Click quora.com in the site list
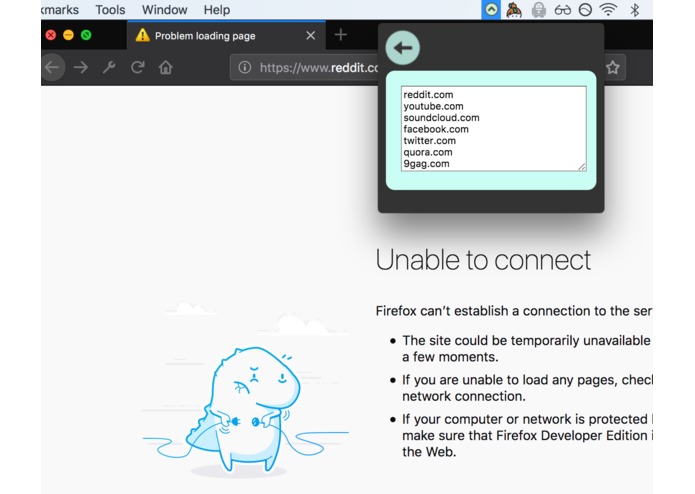The height and width of the screenshot is (494, 695). click(x=428, y=152)
